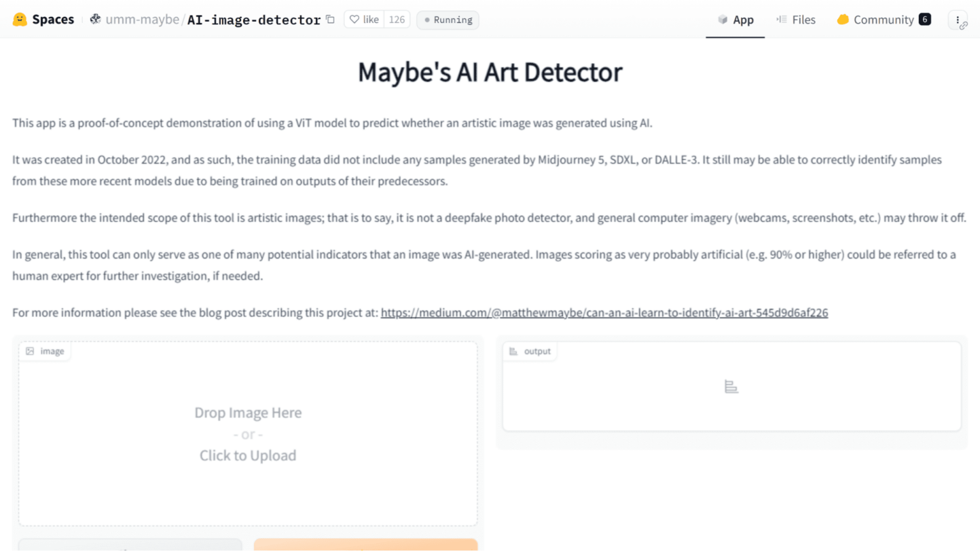The width and height of the screenshot is (980, 551).
Task: Click the image icon on the image component label
Action: pyautogui.click(x=29, y=351)
